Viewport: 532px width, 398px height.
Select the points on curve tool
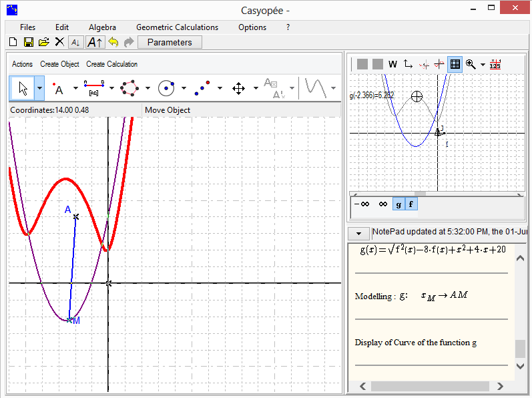pyautogui.click(x=202, y=88)
